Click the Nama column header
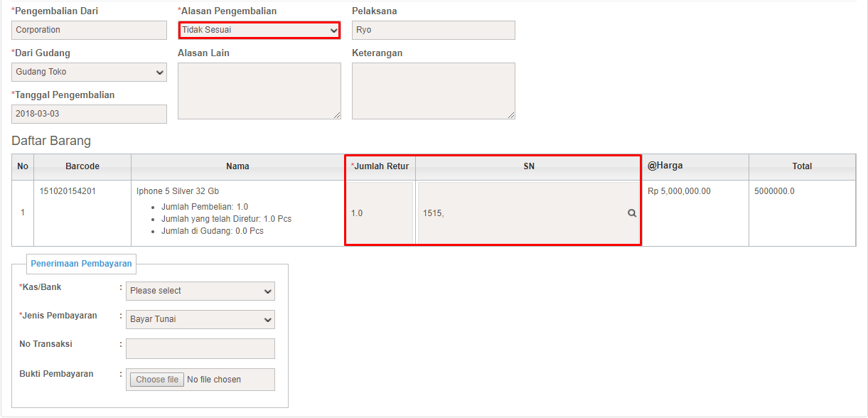The image size is (868, 418). (237, 166)
